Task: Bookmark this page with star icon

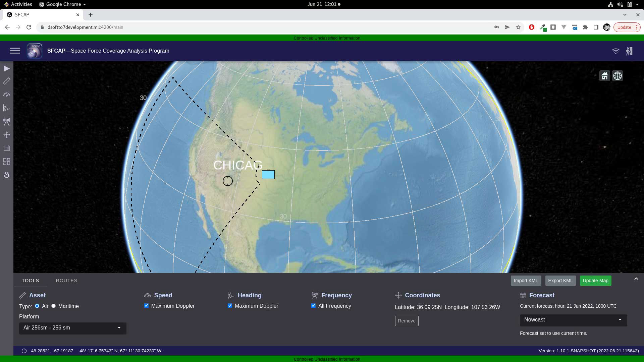Action: coord(518,27)
